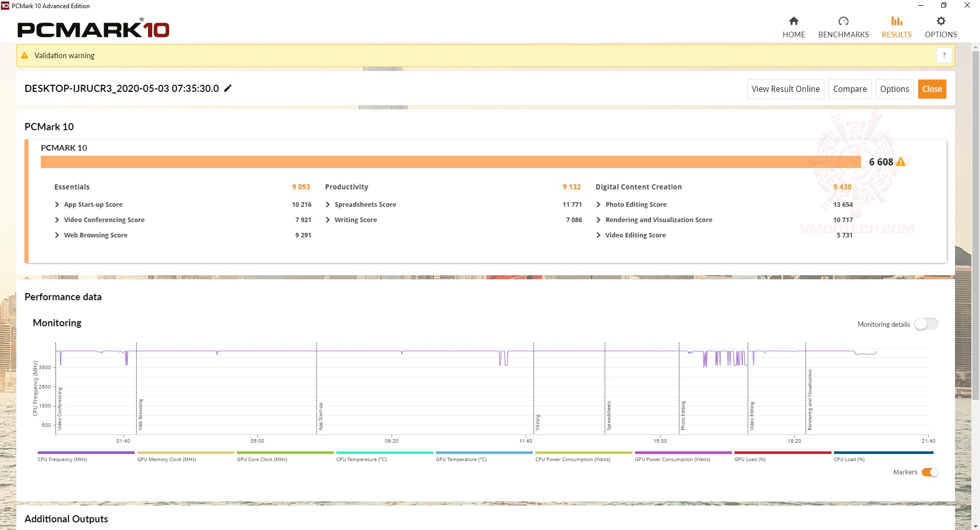Screen dimensions: 980x530
Task: Click the App Start-up timeline marker
Action: (321, 416)
